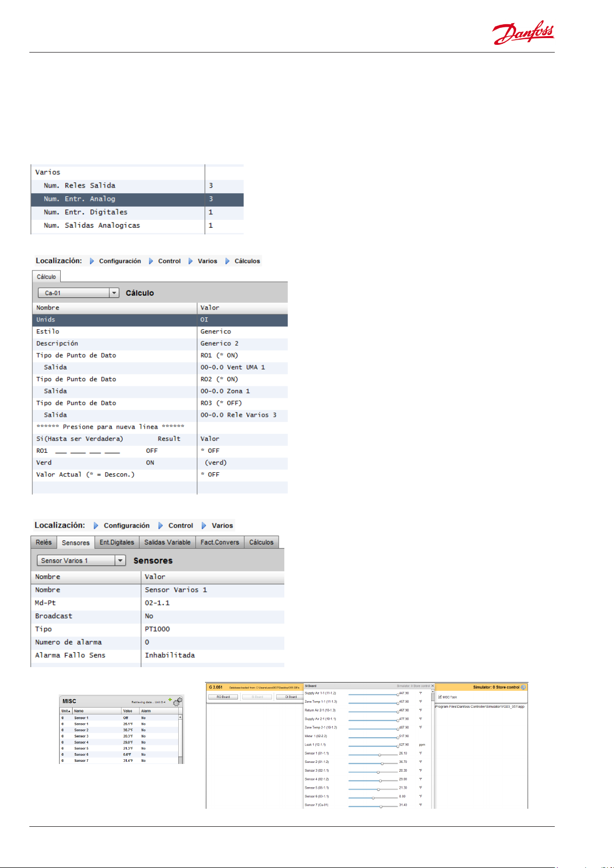Image resolution: width=614 pixels, height=868 pixels.
Task: Select the Cálculo tab above Ca-01
Action: click(x=46, y=277)
